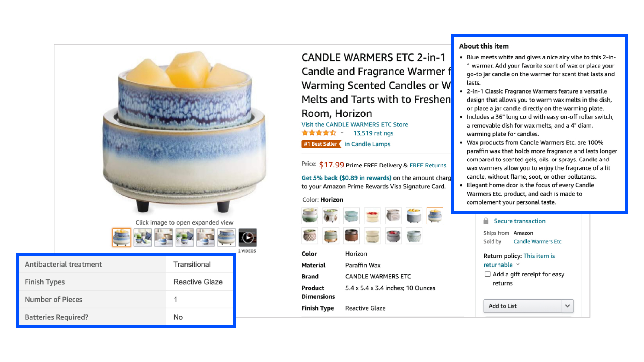This screenshot has height=362, width=644.
Task: Open the Candle Warmers Etc seller link
Action: point(537,241)
